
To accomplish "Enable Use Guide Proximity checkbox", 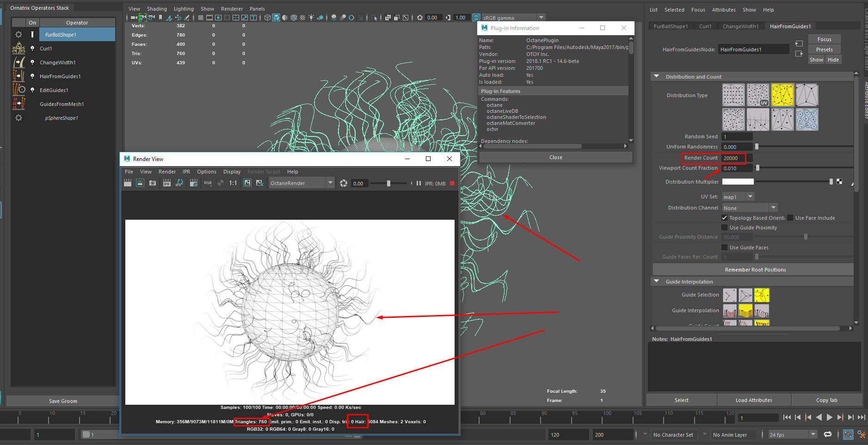I will [x=725, y=228].
